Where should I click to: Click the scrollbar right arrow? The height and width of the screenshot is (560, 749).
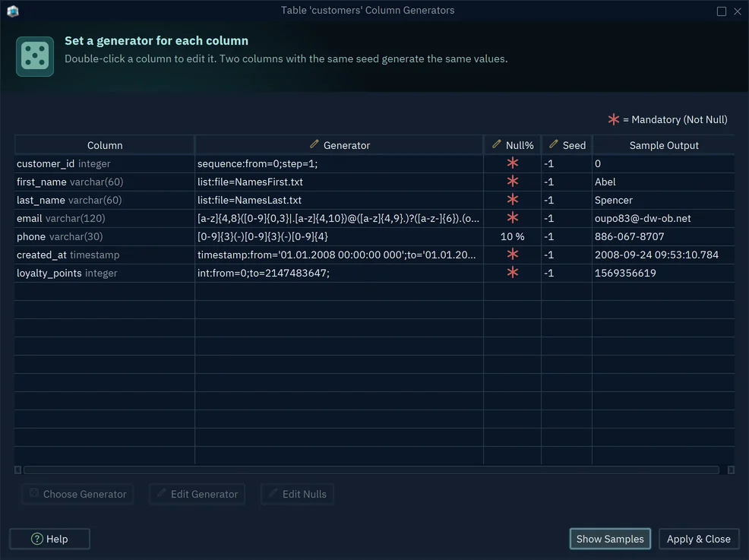[731, 470]
